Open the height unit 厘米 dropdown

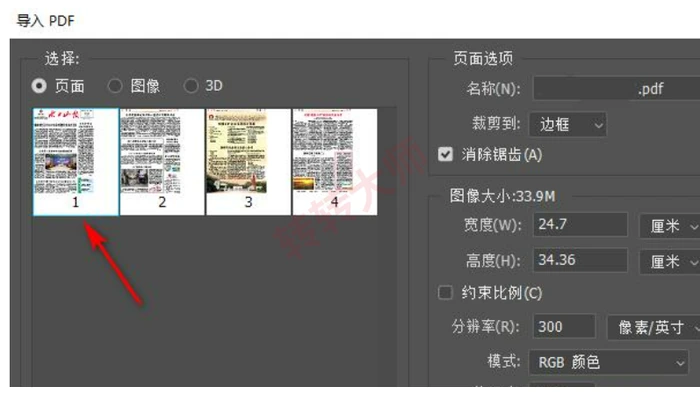[669, 262]
